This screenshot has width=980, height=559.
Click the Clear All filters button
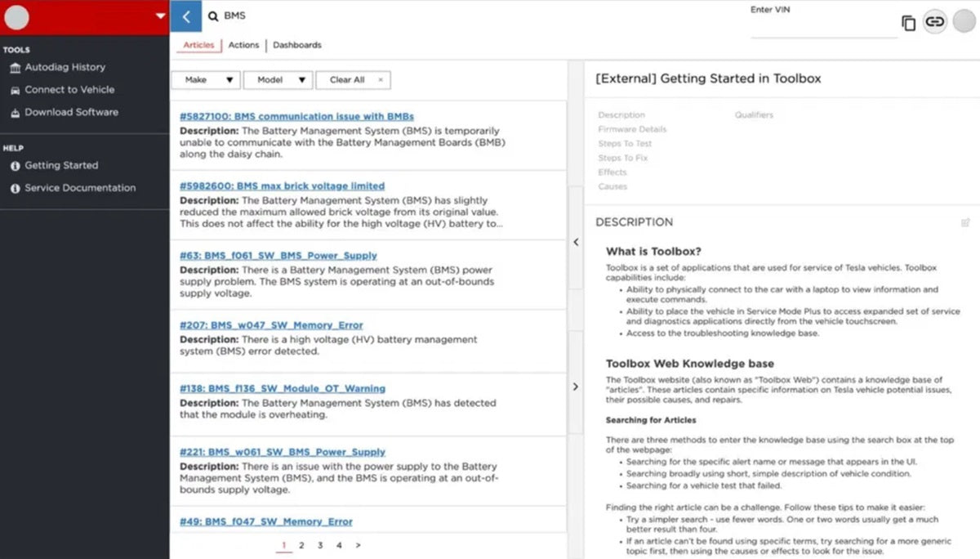coord(354,80)
